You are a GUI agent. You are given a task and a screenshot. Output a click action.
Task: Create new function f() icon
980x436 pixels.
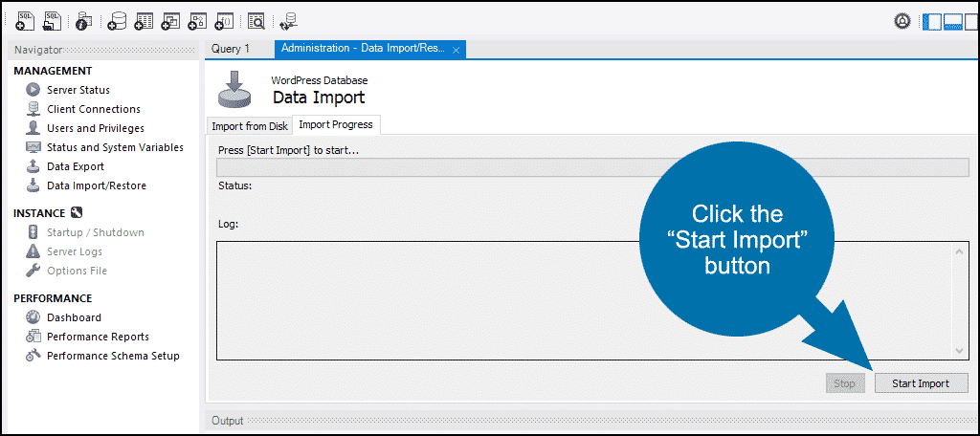(x=224, y=21)
